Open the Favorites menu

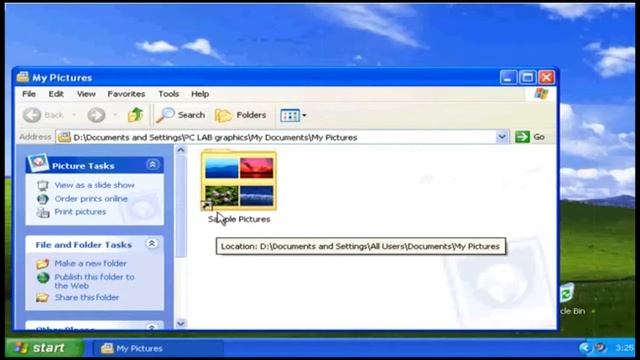(126, 94)
